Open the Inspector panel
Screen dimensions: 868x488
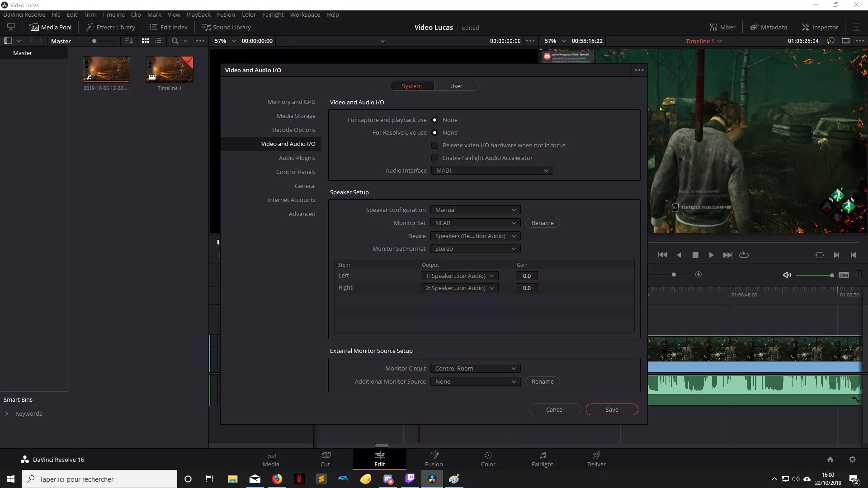point(820,27)
